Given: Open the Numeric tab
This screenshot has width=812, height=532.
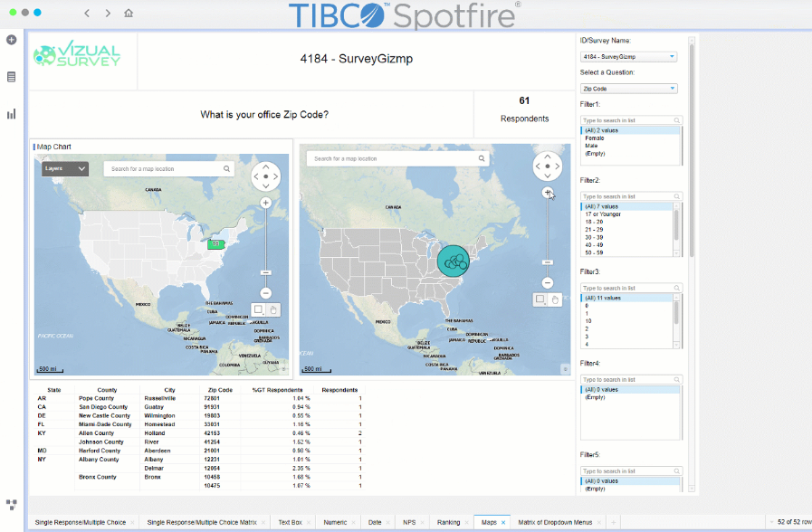Looking at the screenshot, I should pyautogui.click(x=335, y=522).
